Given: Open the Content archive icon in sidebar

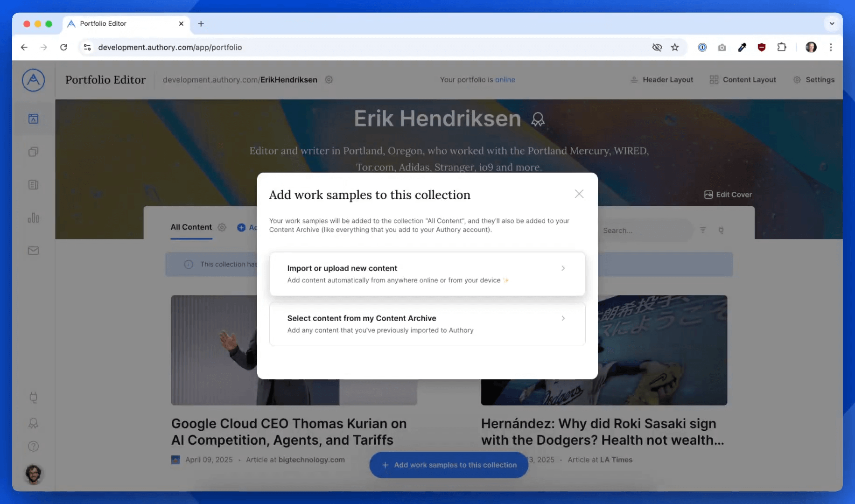Looking at the screenshot, I should pyautogui.click(x=33, y=185).
